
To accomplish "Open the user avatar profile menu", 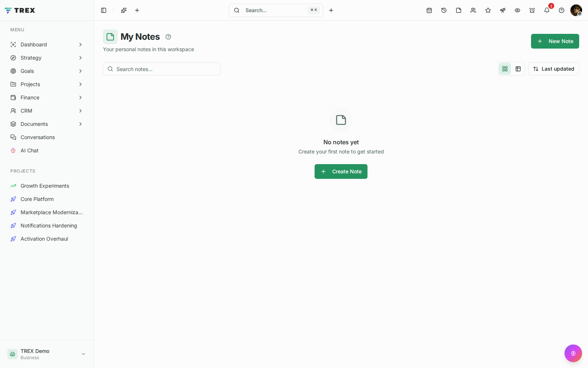I will [576, 10].
